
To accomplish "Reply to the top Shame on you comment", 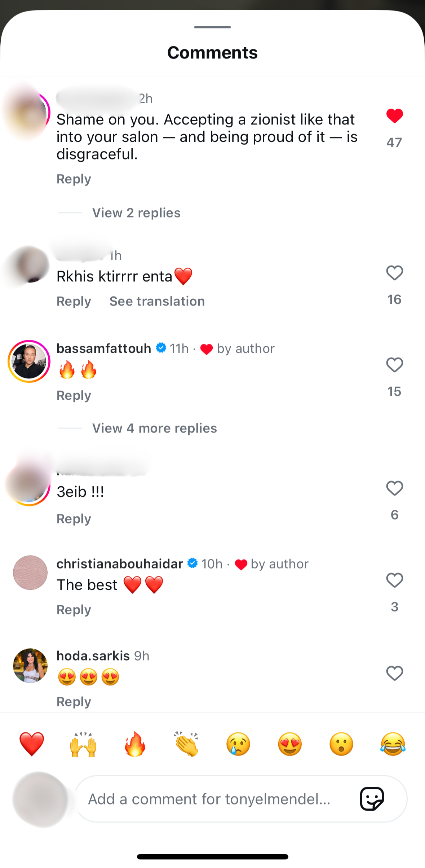I will [74, 179].
